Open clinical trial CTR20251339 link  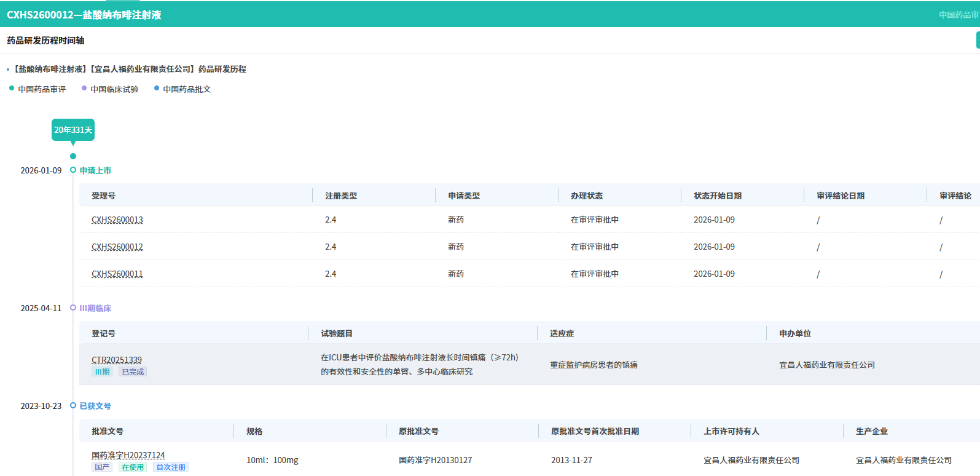117,360
